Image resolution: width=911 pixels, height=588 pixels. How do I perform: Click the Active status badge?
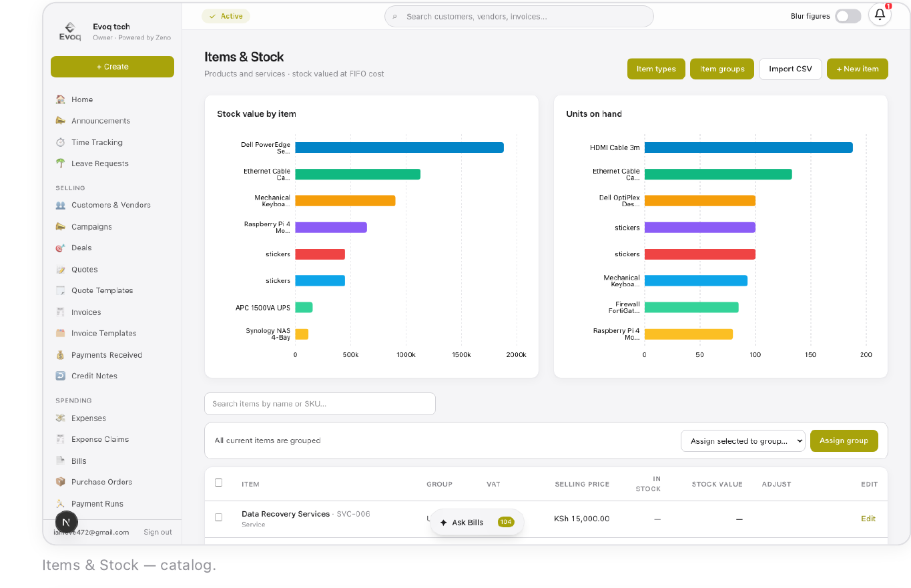(x=226, y=16)
